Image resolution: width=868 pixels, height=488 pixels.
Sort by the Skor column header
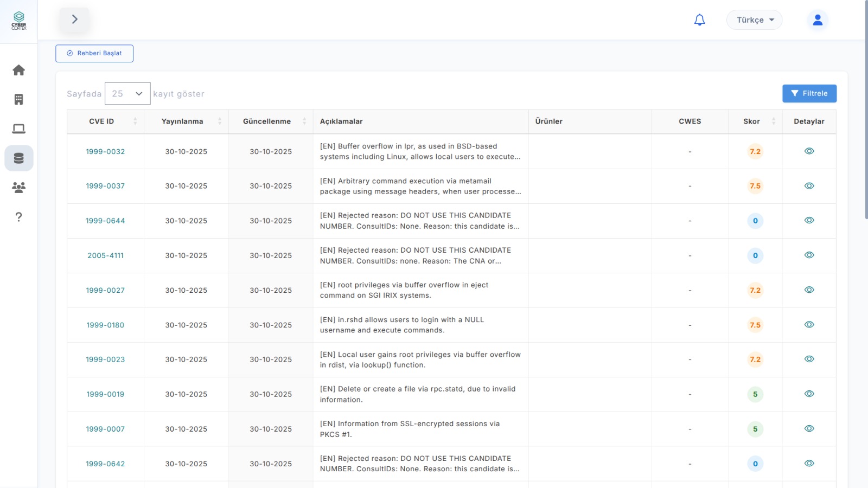click(x=751, y=121)
